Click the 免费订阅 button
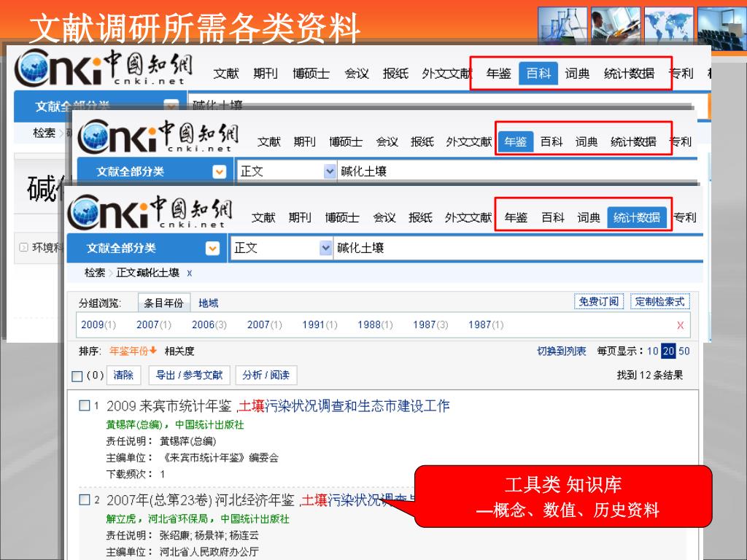Viewport: 747px width, 560px height. (x=599, y=302)
